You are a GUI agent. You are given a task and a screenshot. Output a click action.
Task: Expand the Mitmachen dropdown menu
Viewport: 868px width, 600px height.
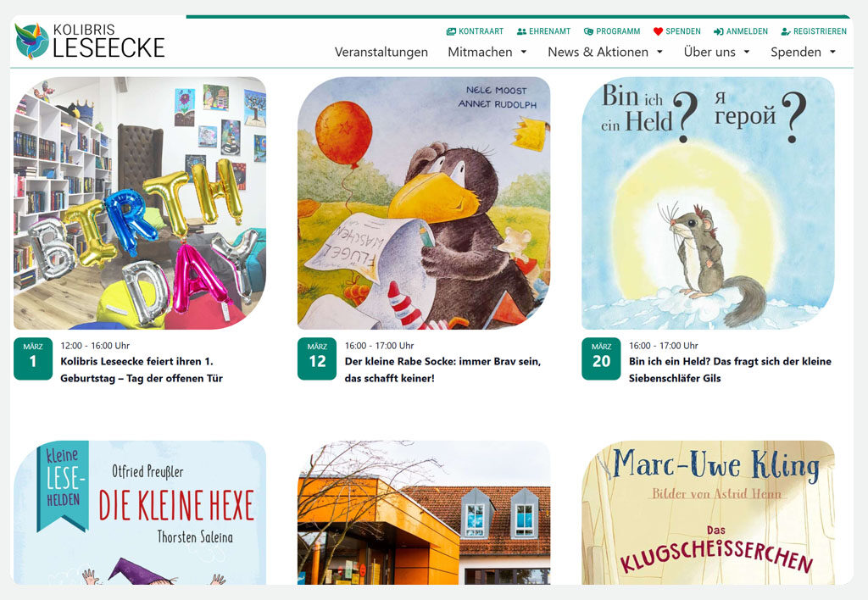click(x=487, y=52)
